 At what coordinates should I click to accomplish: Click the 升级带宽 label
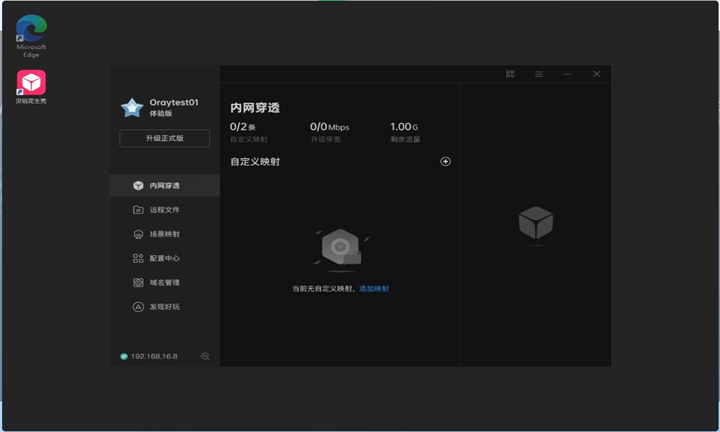(x=326, y=139)
